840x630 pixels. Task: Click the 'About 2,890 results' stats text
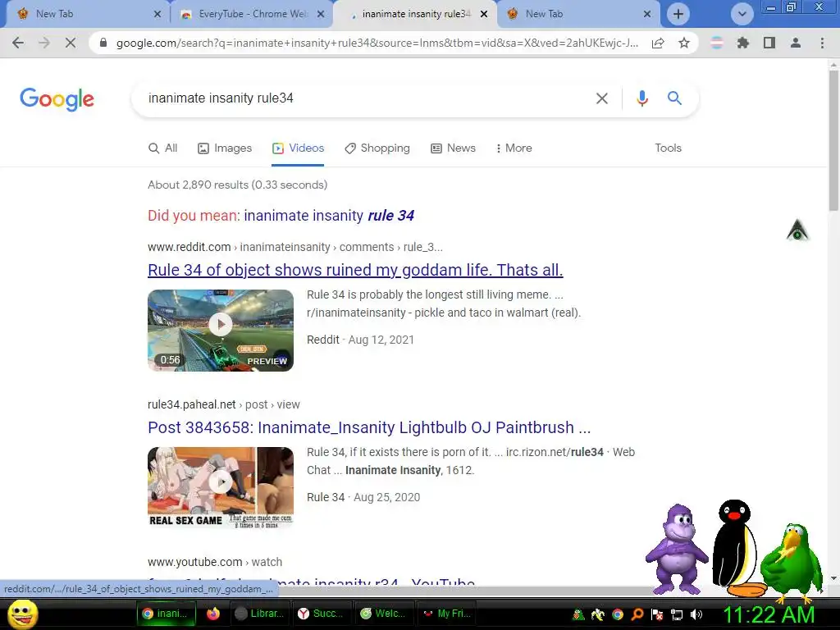click(x=237, y=185)
